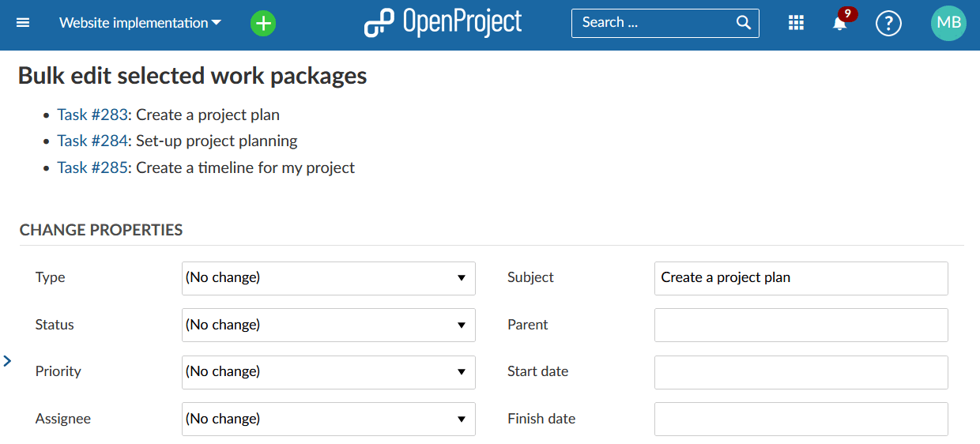Open the Status dropdown

[x=328, y=325]
